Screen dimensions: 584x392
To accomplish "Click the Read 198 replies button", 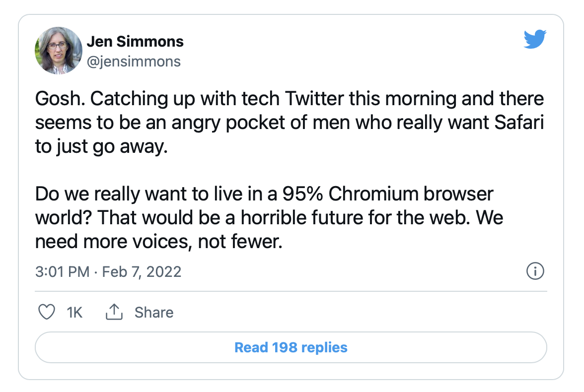I will click(291, 347).
